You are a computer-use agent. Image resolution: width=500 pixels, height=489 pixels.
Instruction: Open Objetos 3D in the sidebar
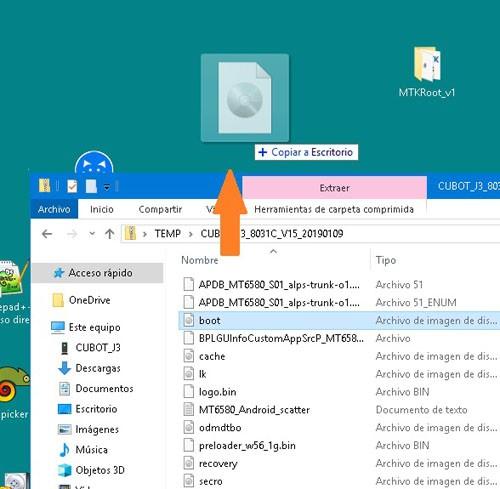(100, 470)
